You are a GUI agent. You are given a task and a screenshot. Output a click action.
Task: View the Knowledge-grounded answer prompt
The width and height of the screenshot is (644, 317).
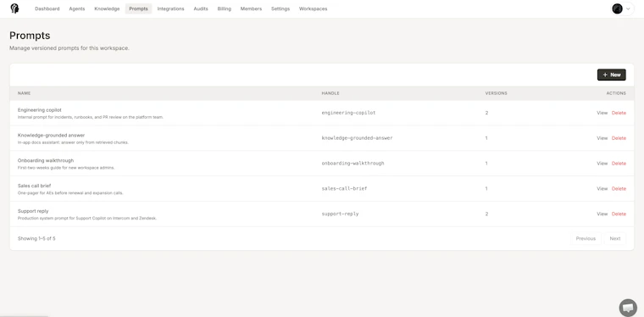[x=602, y=138]
